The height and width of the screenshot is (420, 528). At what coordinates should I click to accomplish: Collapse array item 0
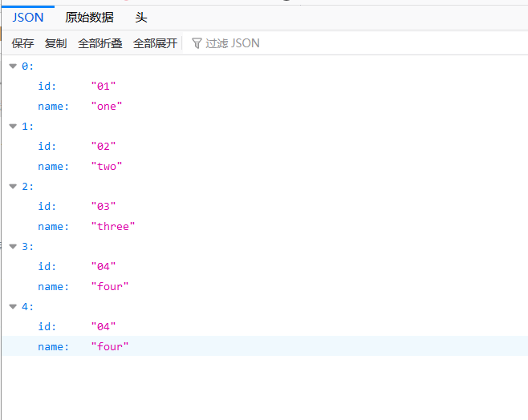coord(13,67)
